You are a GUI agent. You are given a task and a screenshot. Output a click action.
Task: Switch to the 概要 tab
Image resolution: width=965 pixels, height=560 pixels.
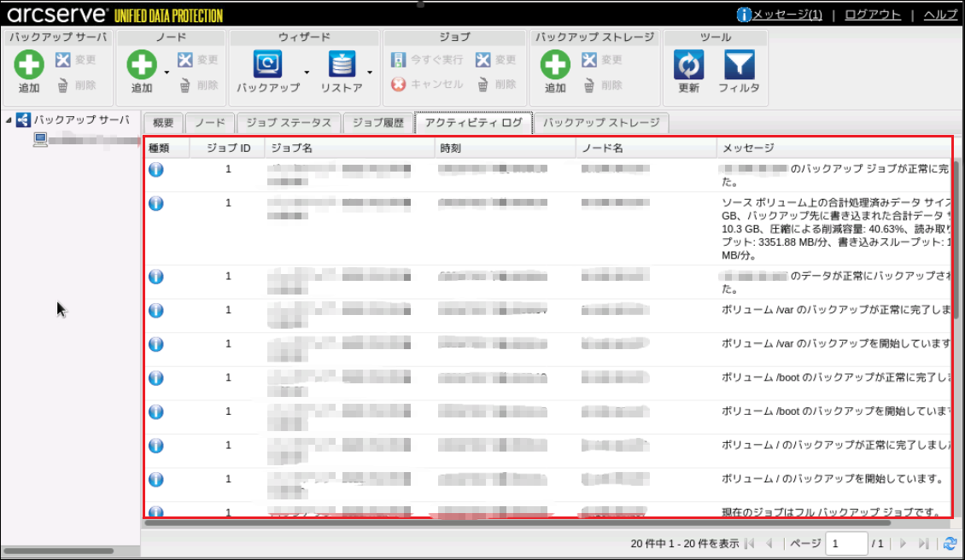click(x=162, y=123)
